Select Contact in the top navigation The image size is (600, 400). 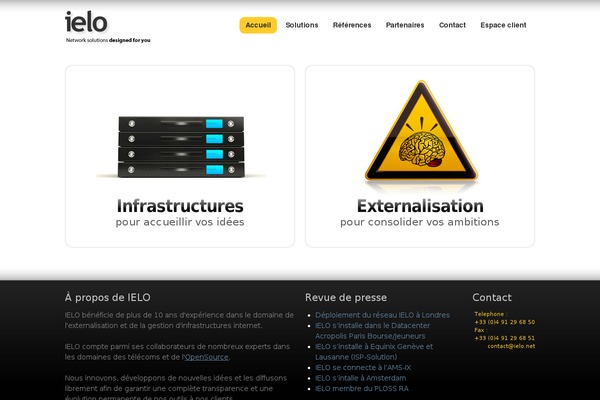(x=452, y=25)
